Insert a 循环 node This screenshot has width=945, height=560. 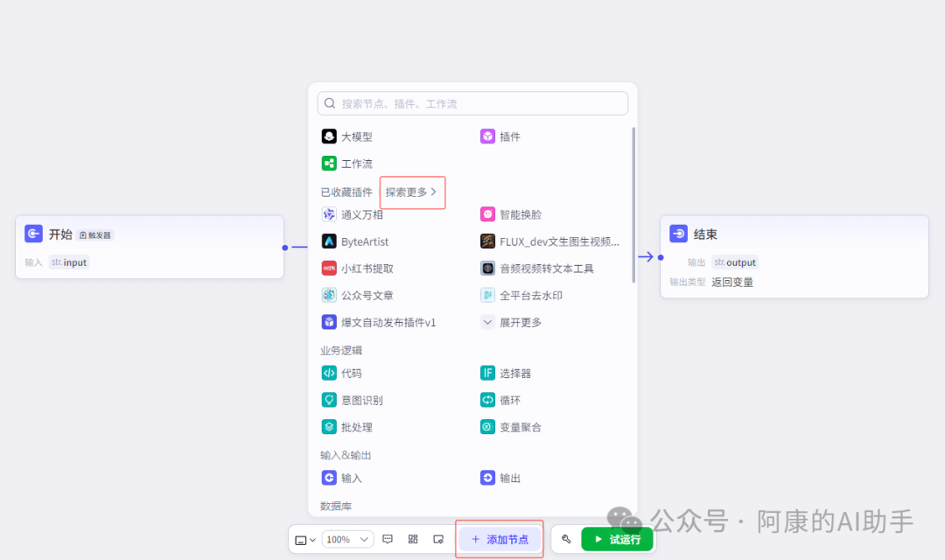500,400
